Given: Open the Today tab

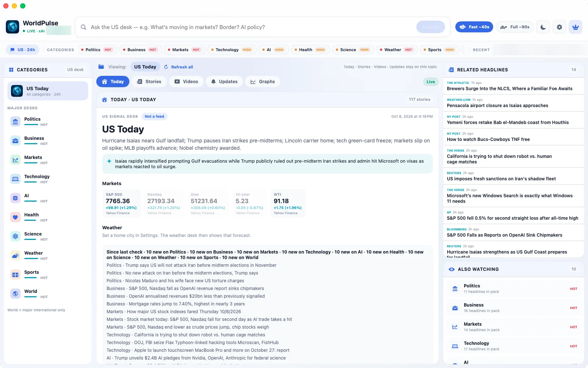Looking at the screenshot, I should click(x=113, y=82).
